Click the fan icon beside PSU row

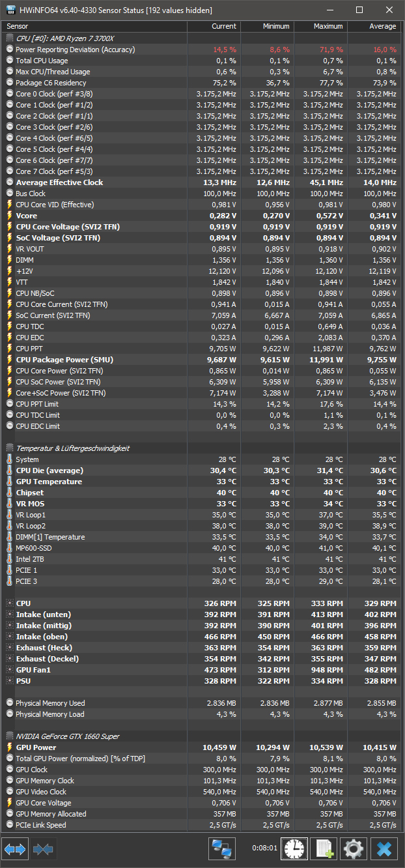click(10, 681)
